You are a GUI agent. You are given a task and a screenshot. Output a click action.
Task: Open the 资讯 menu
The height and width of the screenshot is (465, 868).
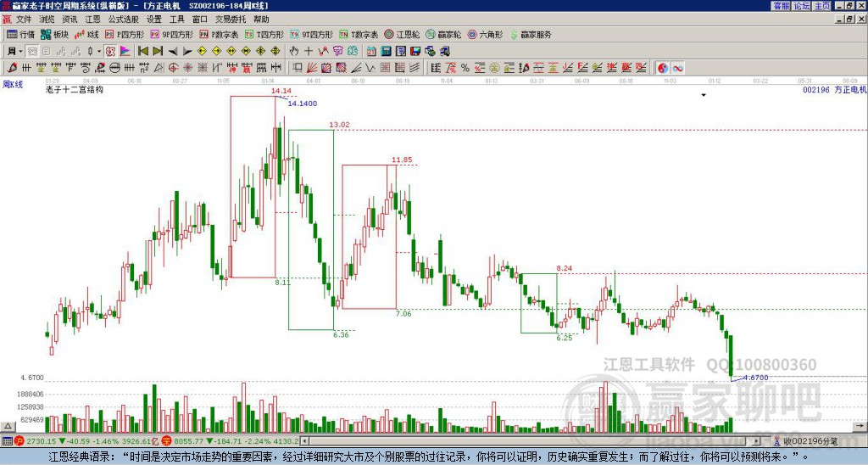tap(70, 20)
